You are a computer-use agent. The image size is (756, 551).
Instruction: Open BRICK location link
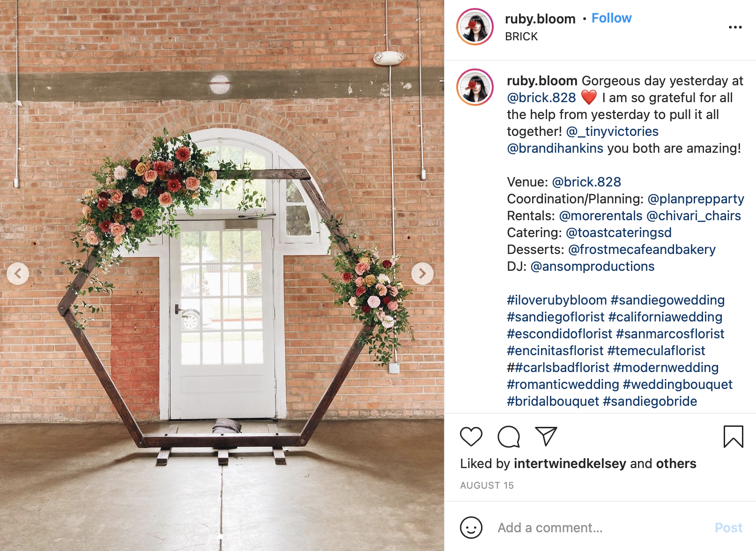[521, 37]
